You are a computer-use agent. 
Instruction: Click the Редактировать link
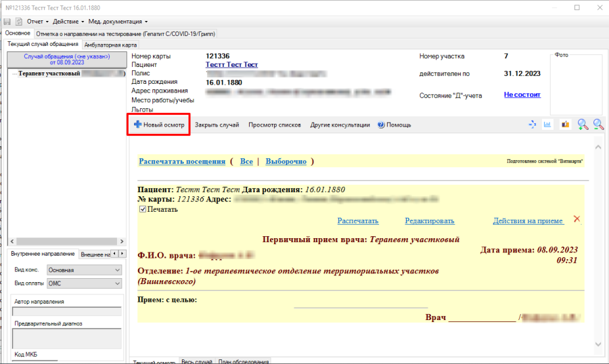429,221
